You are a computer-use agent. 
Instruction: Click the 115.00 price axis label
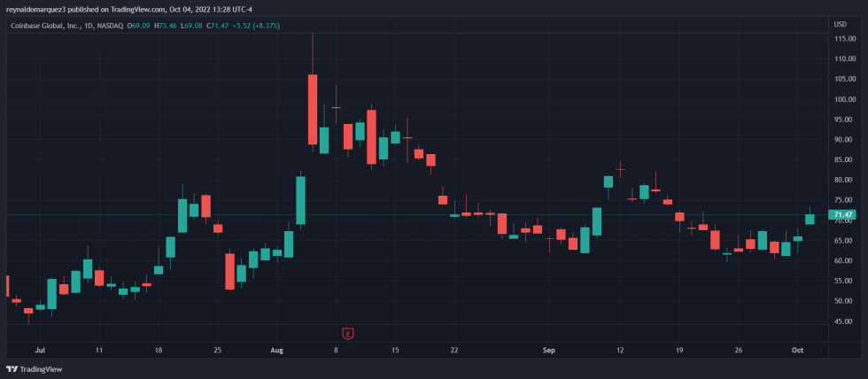click(843, 39)
